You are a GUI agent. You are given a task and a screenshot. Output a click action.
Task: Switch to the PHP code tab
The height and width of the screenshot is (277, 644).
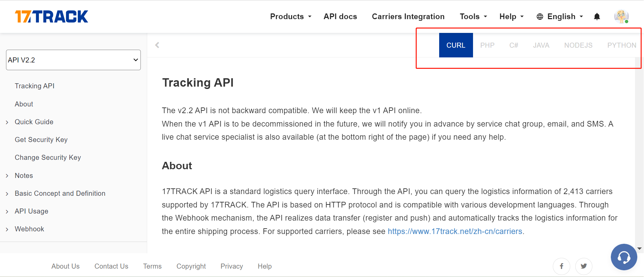(487, 45)
